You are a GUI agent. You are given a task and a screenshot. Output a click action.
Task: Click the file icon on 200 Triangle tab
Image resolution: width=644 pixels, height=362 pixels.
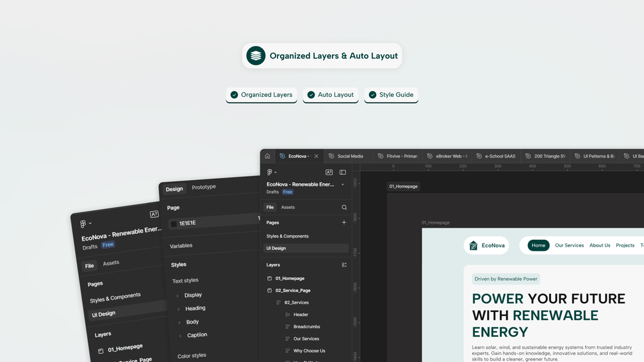coord(528,156)
